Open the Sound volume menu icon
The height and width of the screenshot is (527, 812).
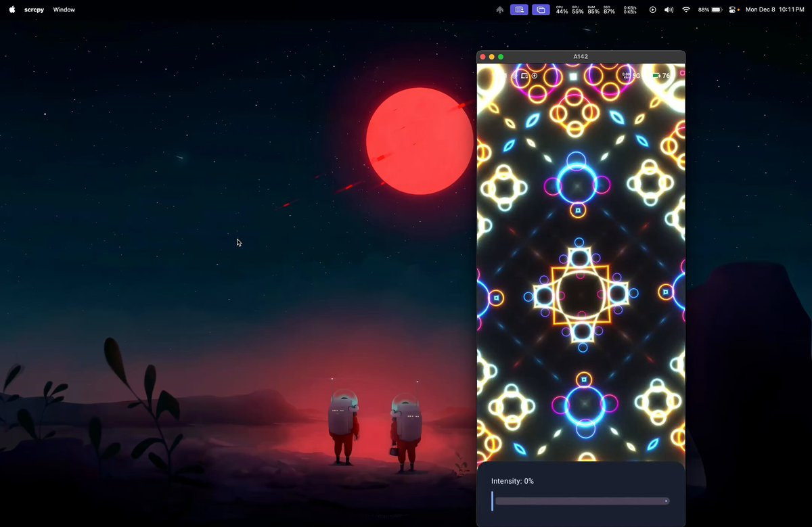coord(669,10)
